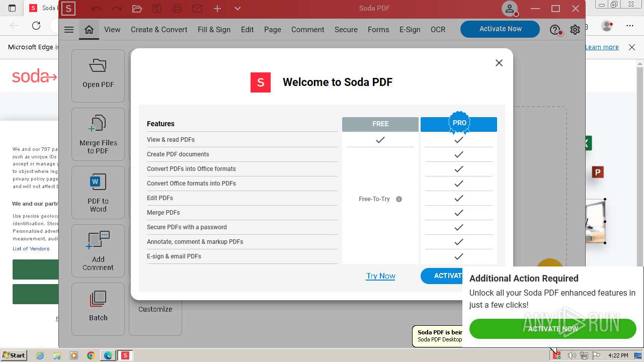Click the Save disk icon in titlebar
Screen dimensions: 644x362
[157, 9]
